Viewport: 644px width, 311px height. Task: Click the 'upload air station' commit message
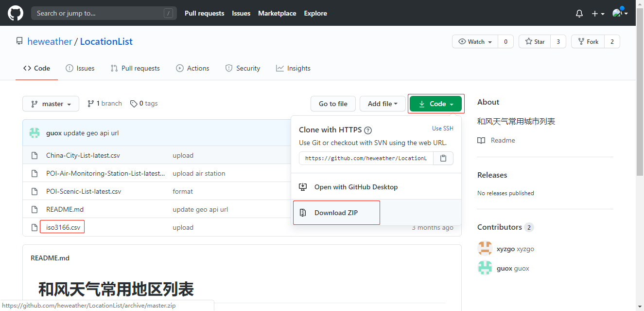pyautogui.click(x=199, y=174)
